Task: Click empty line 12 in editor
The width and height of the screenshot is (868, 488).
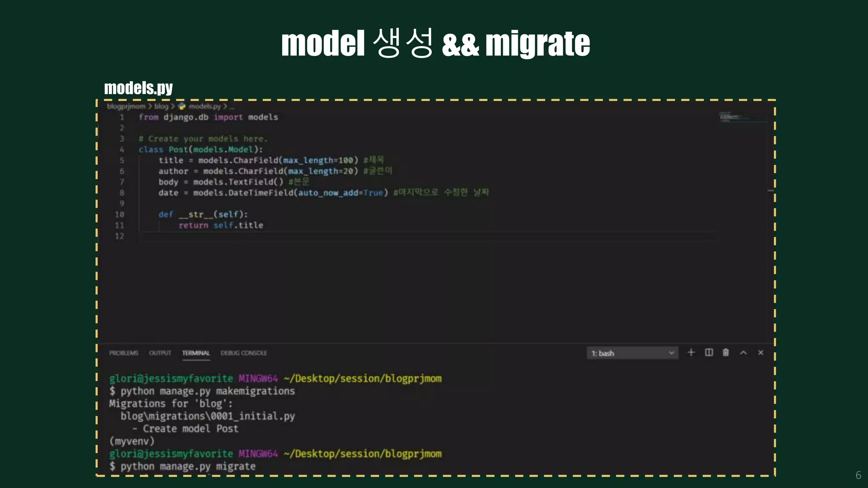Action: click(x=426, y=236)
